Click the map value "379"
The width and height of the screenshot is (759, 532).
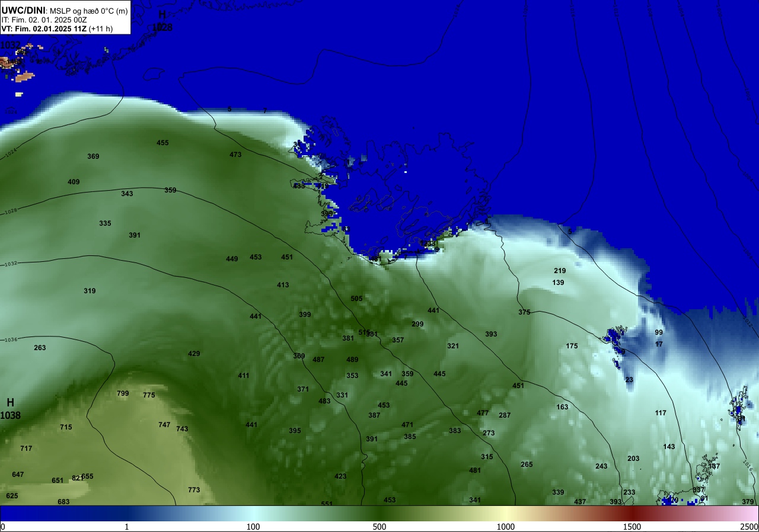coord(748,502)
